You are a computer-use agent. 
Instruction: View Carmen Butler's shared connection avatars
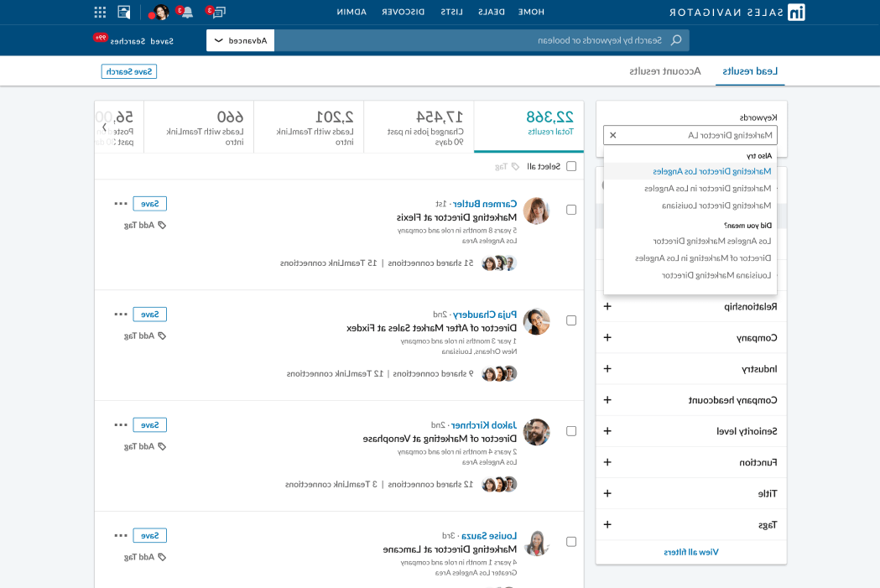[x=499, y=263]
